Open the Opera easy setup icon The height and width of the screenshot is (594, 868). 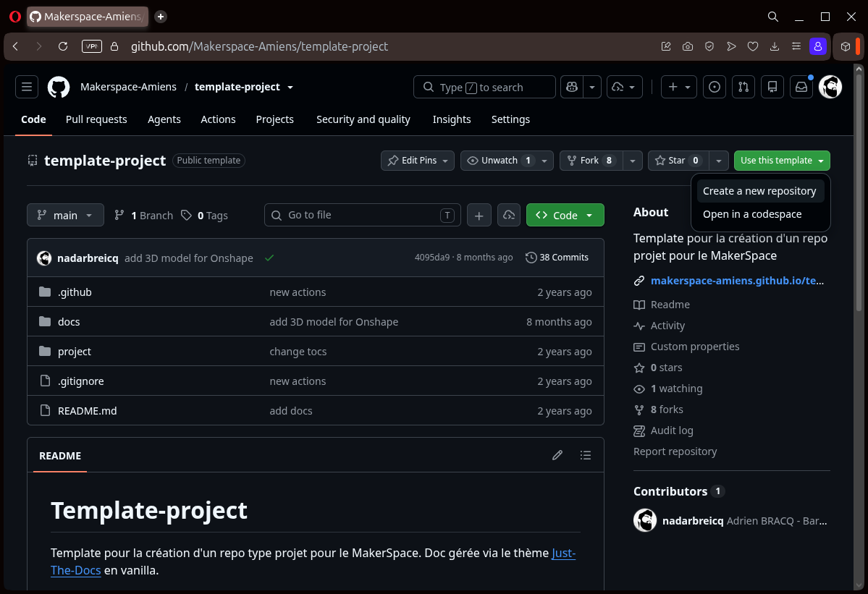(x=796, y=46)
